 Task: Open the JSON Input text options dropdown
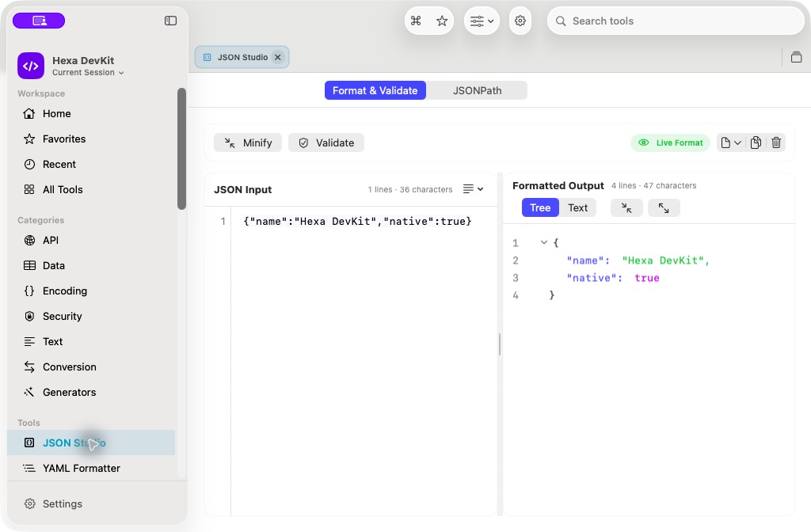pyautogui.click(x=474, y=189)
